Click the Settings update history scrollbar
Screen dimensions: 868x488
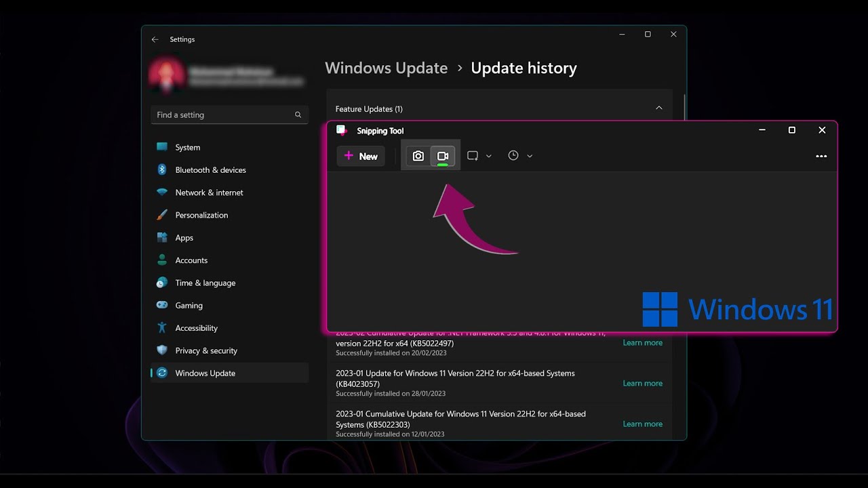684,108
